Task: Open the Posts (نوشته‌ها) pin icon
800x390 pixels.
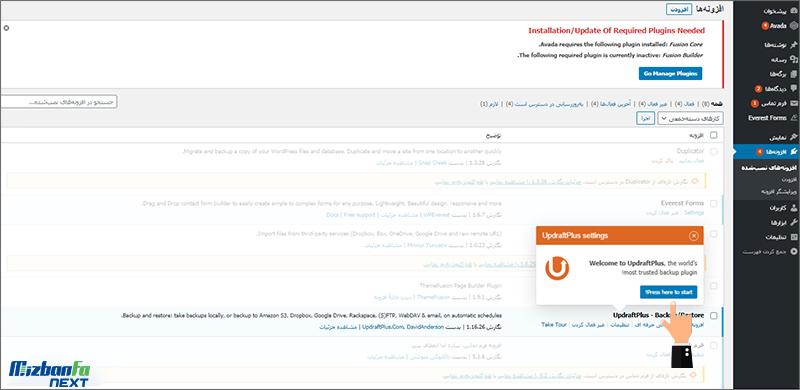Action: tap(793, 45)
